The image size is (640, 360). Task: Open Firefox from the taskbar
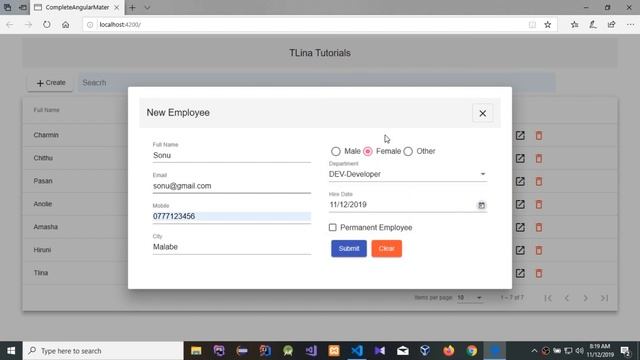pyautogui.click(x=449, y=351)
